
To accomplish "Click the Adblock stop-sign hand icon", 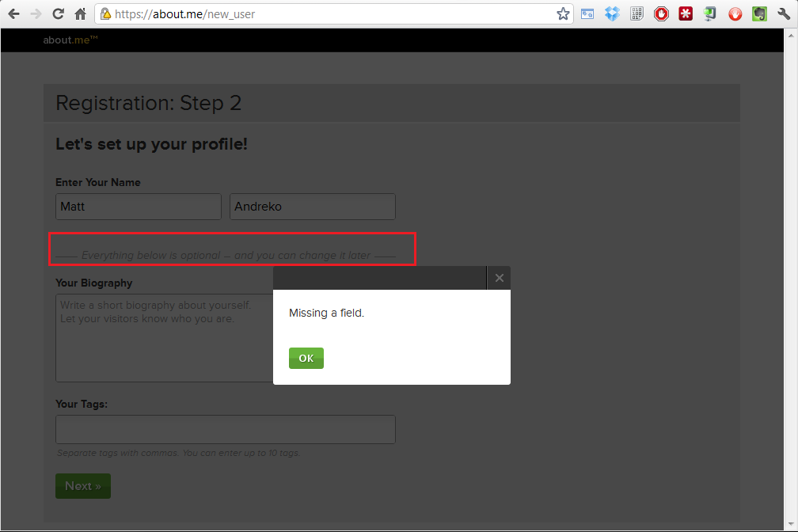I will coord(661,13).
